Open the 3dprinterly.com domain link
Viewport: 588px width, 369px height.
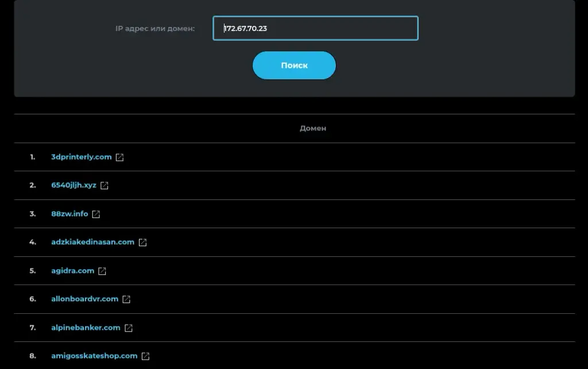coord(82,157)
